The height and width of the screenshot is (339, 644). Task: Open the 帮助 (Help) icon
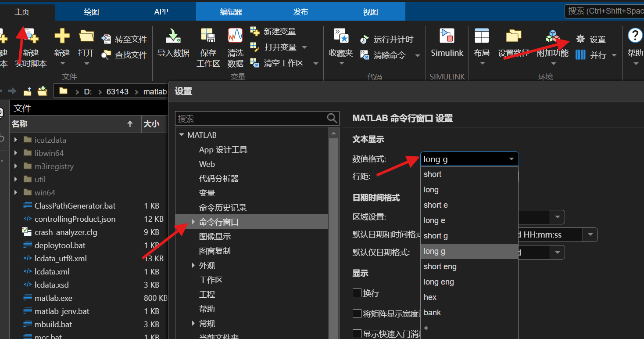coord(635,36)
